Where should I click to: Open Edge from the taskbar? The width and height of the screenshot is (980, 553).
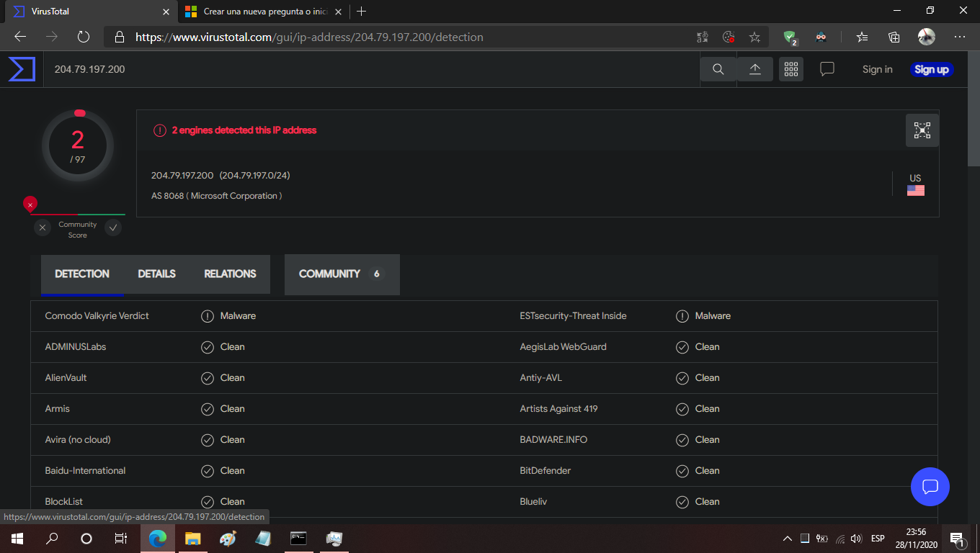(x=158, y=538)
